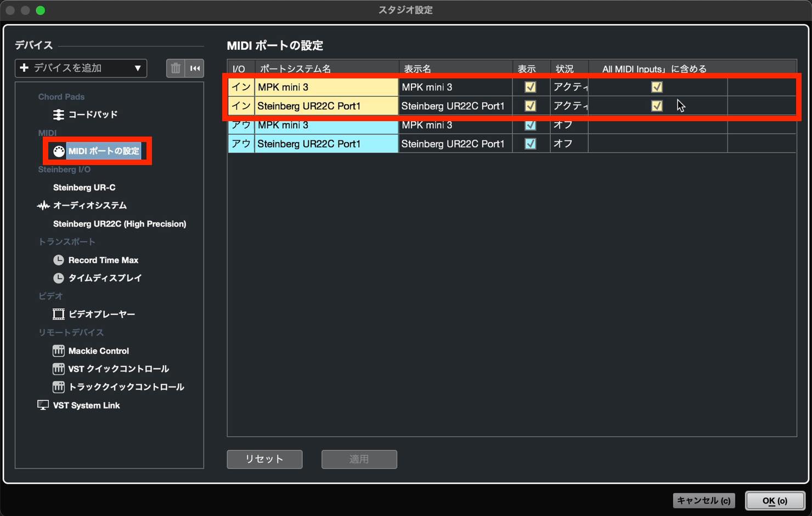Toggle 表示 checkbox for output MPK mini 3
812x516 pixels.
531,125
